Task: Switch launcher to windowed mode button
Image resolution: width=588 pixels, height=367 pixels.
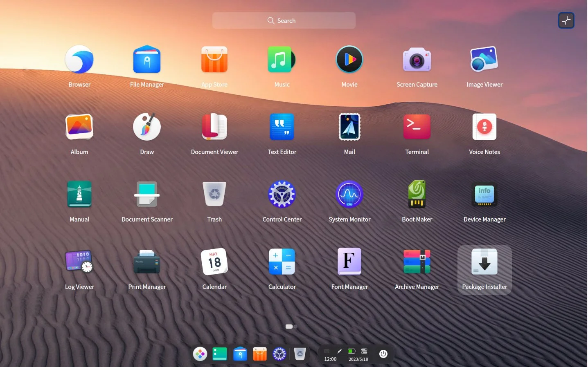Action: pyautogui.click(x=566, y=20)
